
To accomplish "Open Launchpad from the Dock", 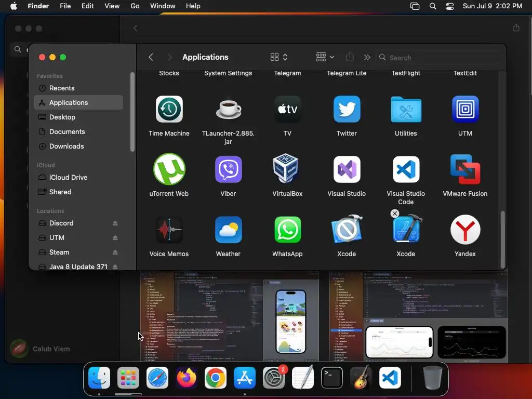I will point(128,377).
